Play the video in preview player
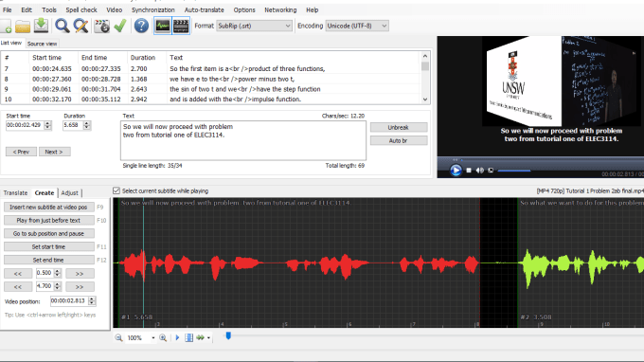Image resolution: width=644 pixels, height=362 pixels. pyautogui.click(x=456, y=171)
